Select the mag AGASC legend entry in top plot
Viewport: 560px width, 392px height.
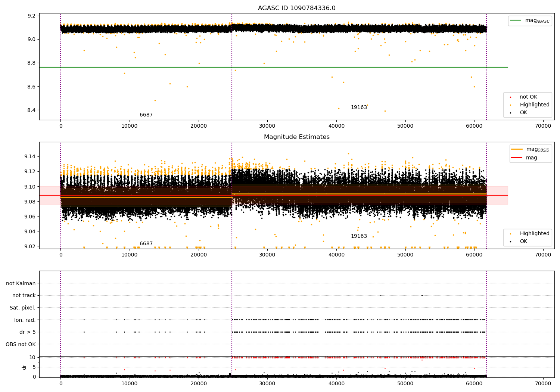(530, 21)
